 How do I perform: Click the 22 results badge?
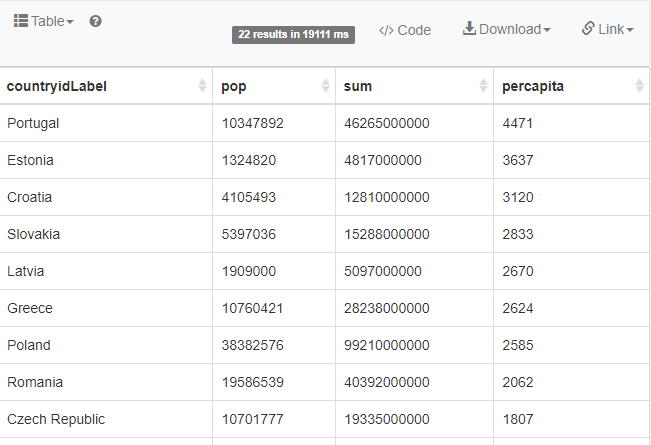pos(293,34)
